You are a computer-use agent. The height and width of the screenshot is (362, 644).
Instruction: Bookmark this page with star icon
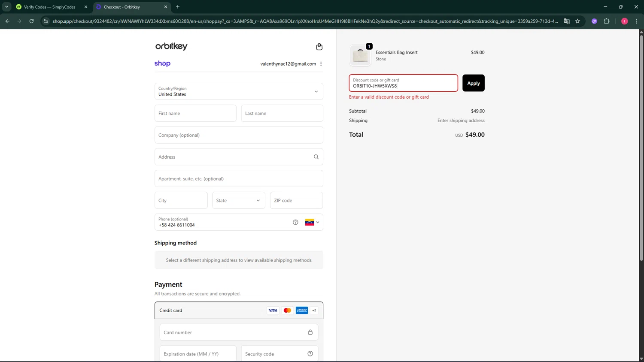click(578, 21)
